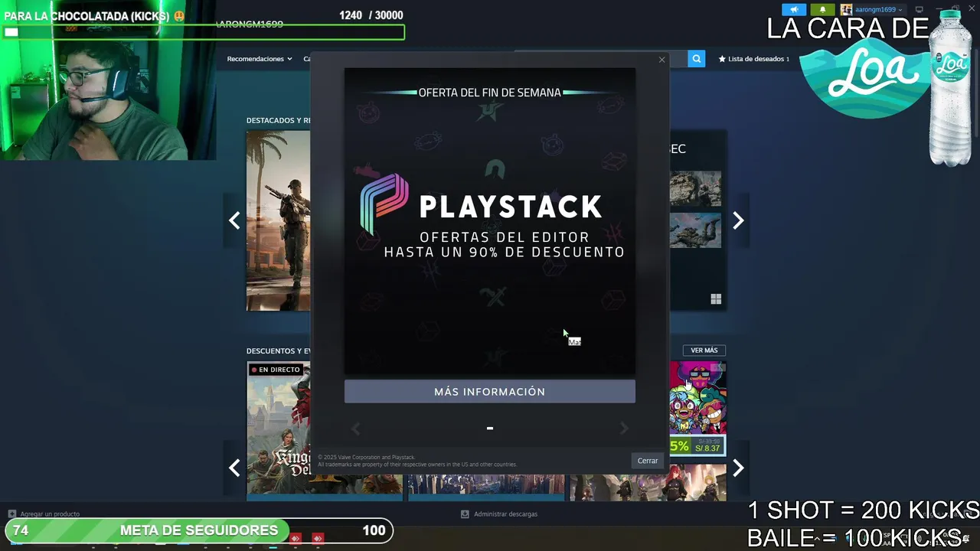This screenshot has height=551, width=980.
Task: Click OFERTA DEL FIN DE SEMANA heading
Action: pos(489,93)
